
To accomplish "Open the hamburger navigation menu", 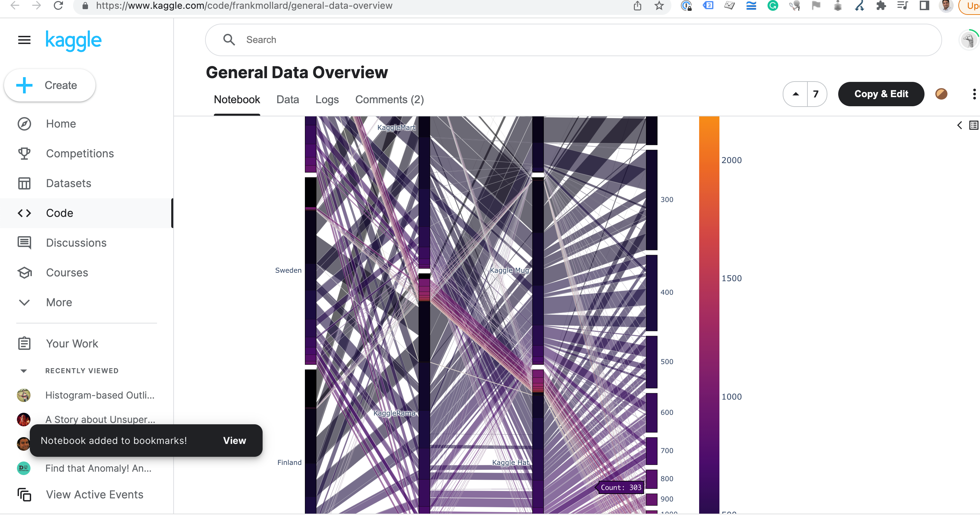I will pos(24,40).
